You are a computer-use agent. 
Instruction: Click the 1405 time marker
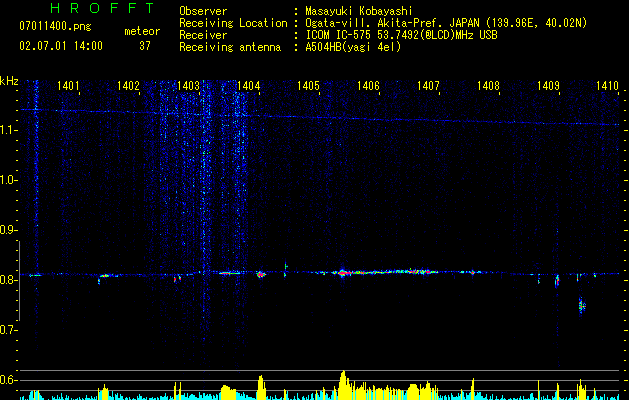point(308,85)
